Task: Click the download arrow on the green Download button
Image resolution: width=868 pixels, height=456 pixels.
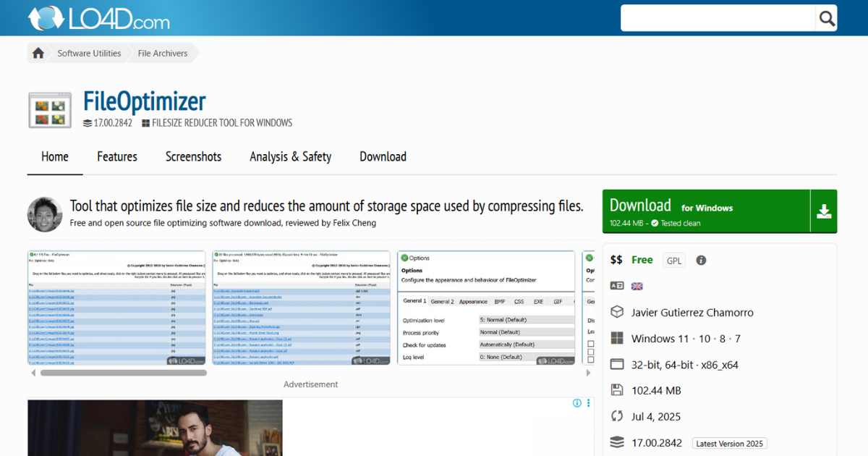Action: 824,211
